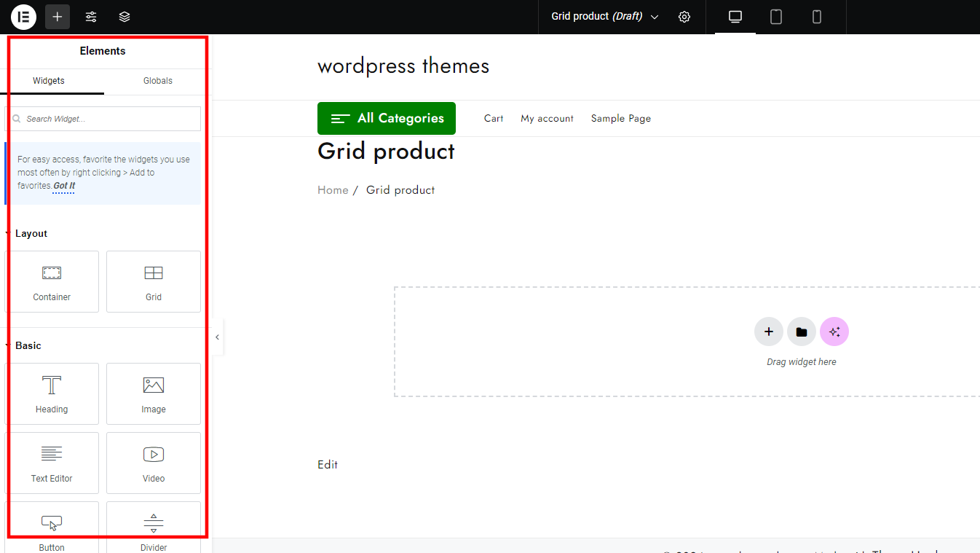Switch to tablet preview mode
Screen dimensions: 980x553
click(x=776, y=17)
